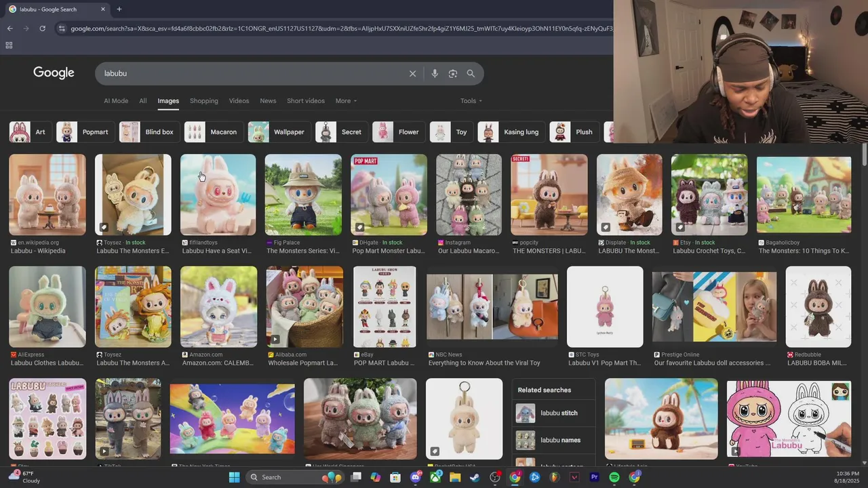The width and height of the screenshot is (868, 488).
Task: Open Spotify from the taskbar
Action: (614, 477)
